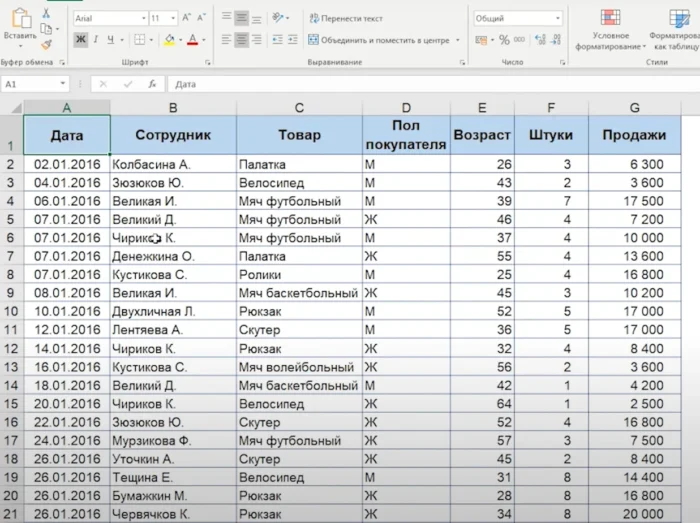Click the percent style icon
This screenshot has height=523, width=700.
[504, 40]
